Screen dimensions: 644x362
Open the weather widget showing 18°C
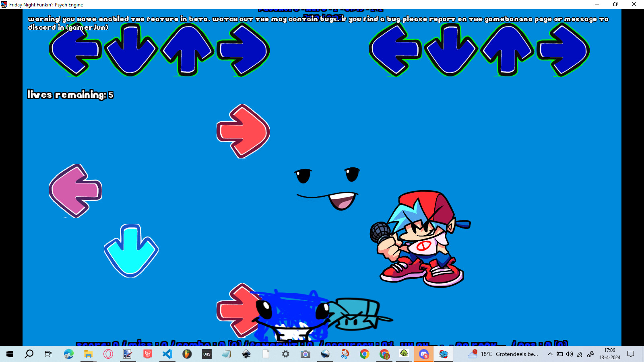pos(503,354)
